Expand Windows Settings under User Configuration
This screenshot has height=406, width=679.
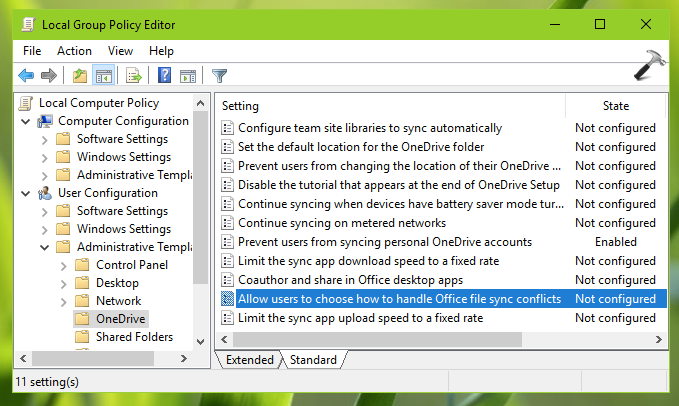[45, 229]
